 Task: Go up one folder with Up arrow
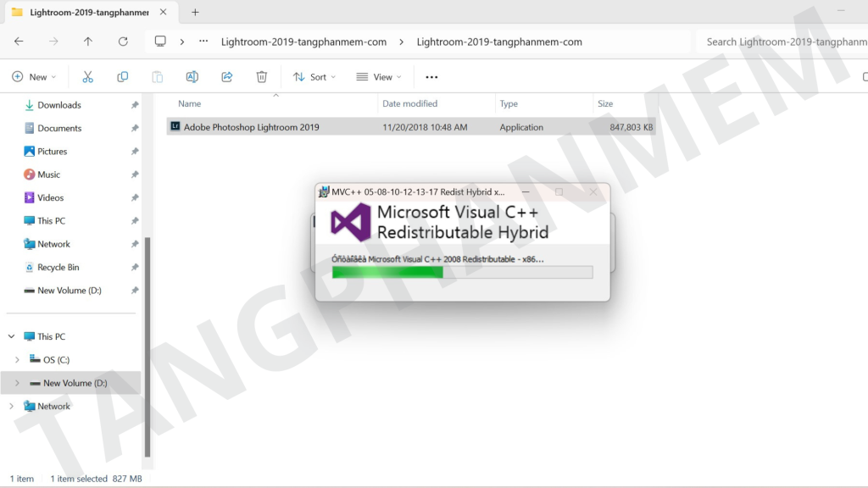(88, 42)
